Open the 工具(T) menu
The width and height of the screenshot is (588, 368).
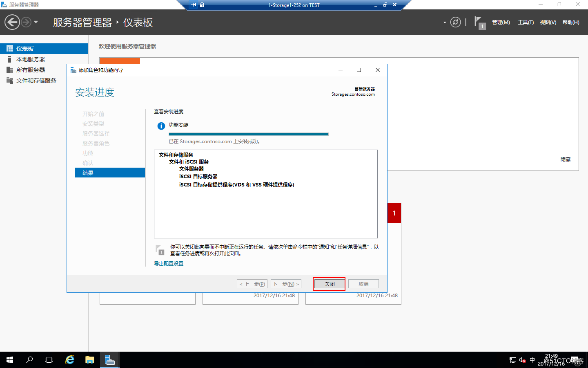[526, 22]
